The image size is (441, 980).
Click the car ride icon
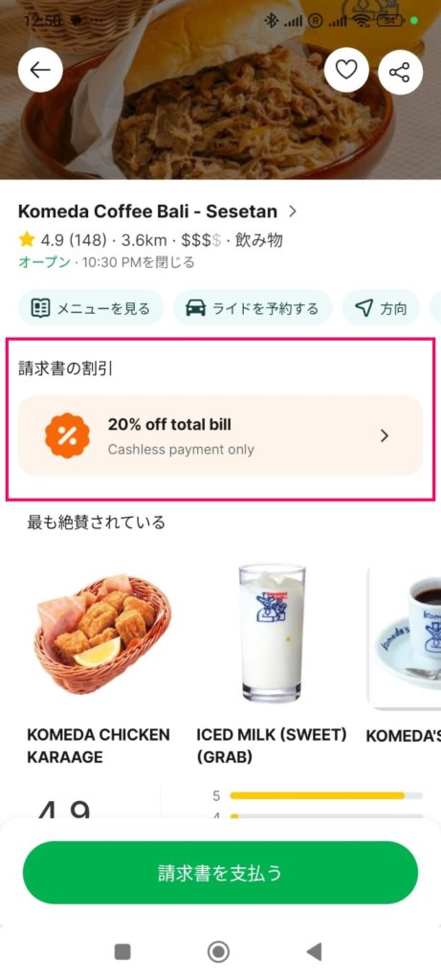click(196, 308)
